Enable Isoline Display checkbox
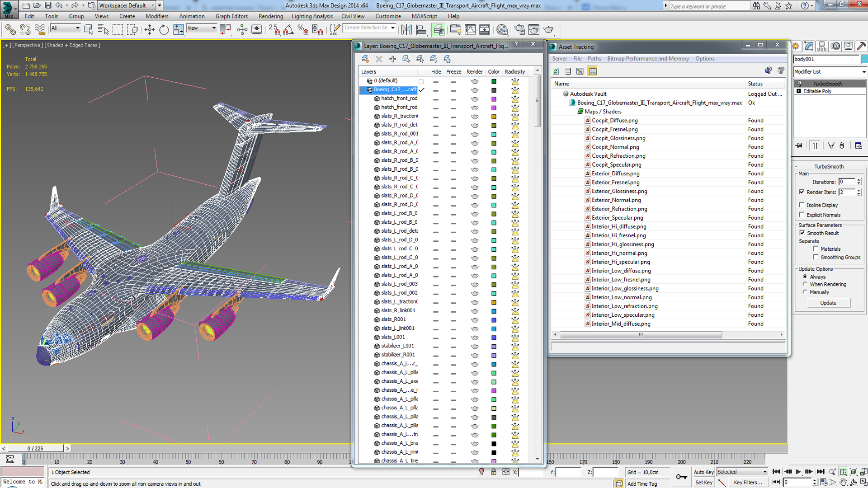Viewport: 868px width, 488px height. pyautogui.click(x=802, y=205)
